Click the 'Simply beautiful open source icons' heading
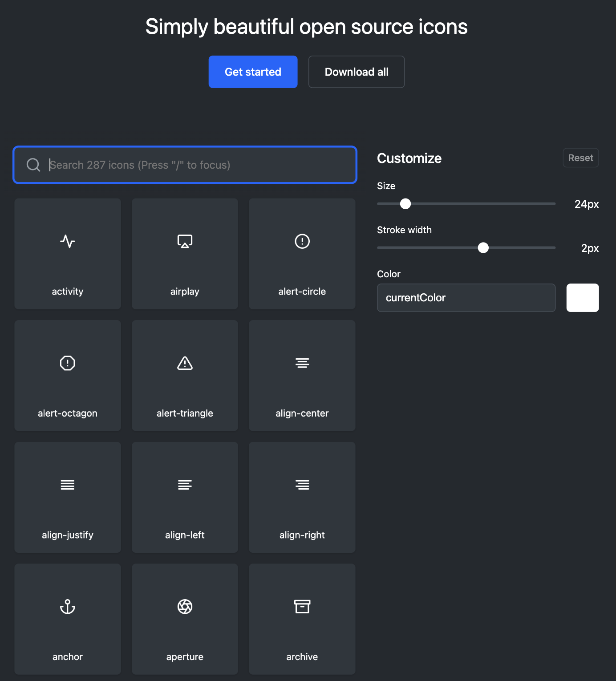Image resolution: width=616 pixels, height=681 pixels. click(307, 27)
